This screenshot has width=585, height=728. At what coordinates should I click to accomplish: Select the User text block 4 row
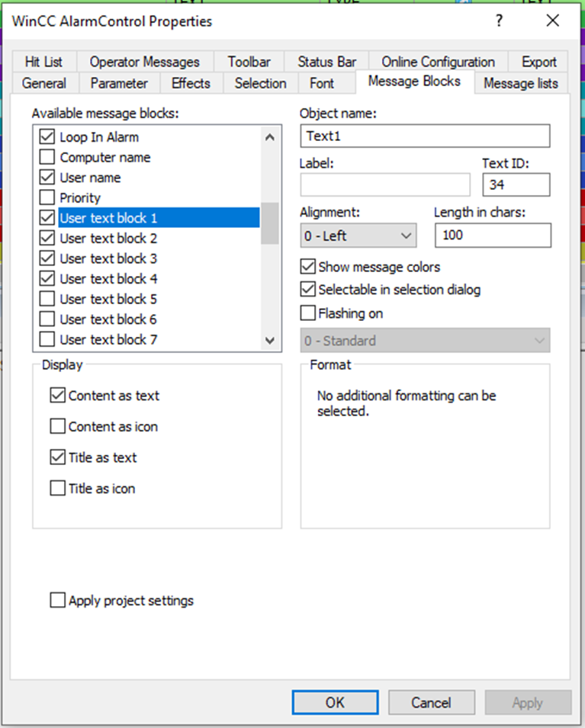[x=109, y=278]
